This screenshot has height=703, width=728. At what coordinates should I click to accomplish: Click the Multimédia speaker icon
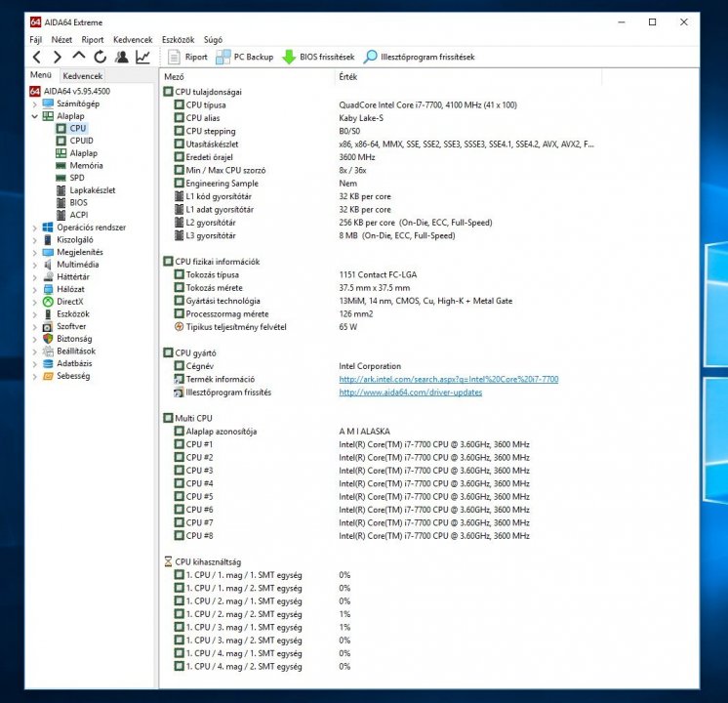pos(48,265)
